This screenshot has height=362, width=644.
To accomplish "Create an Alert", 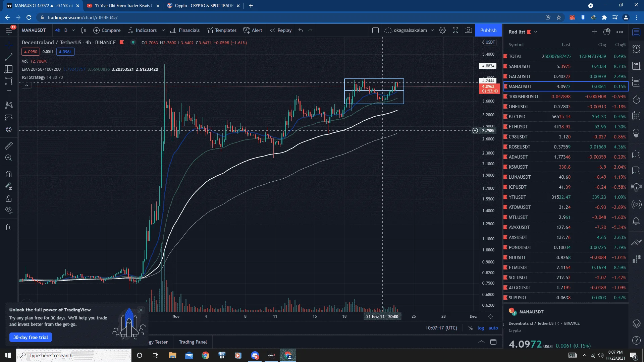I will [x=253, y=30].
